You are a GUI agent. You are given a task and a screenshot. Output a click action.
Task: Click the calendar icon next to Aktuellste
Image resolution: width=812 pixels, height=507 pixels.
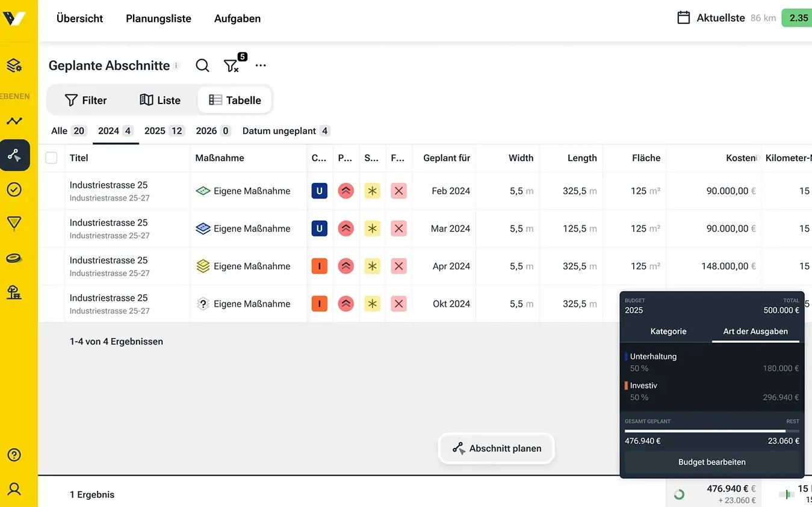click(684, 17)
